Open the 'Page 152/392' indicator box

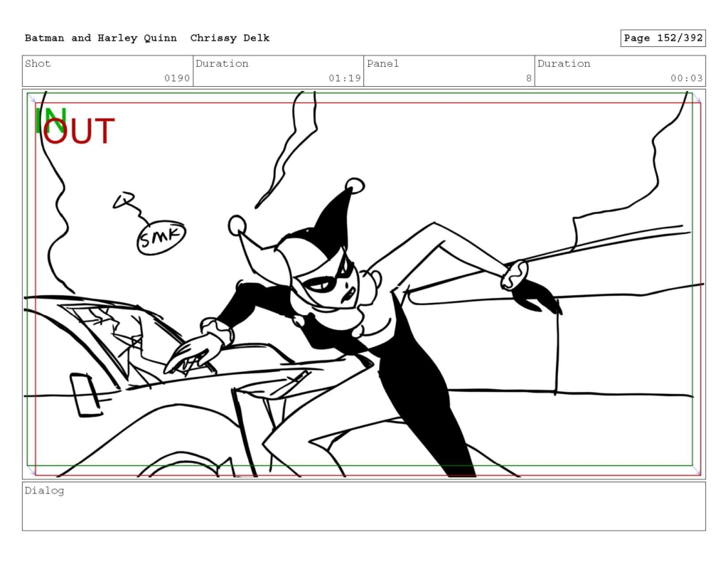click(663, 38)
